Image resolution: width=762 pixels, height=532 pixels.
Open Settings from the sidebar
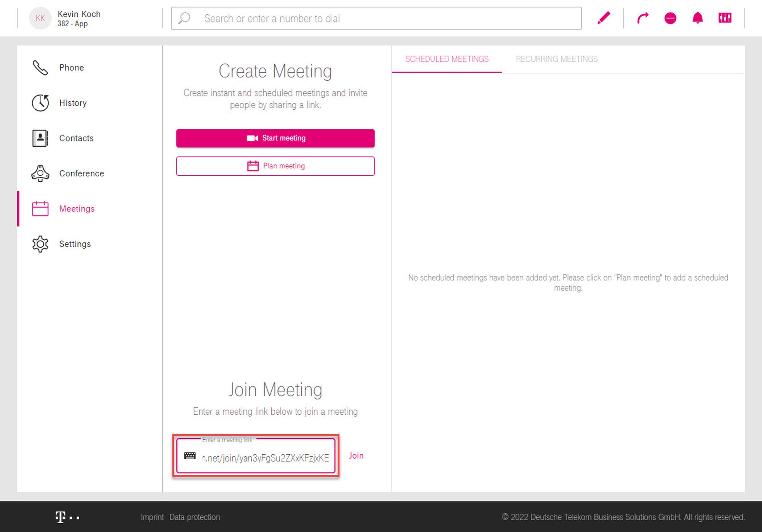tap(75, 244)
